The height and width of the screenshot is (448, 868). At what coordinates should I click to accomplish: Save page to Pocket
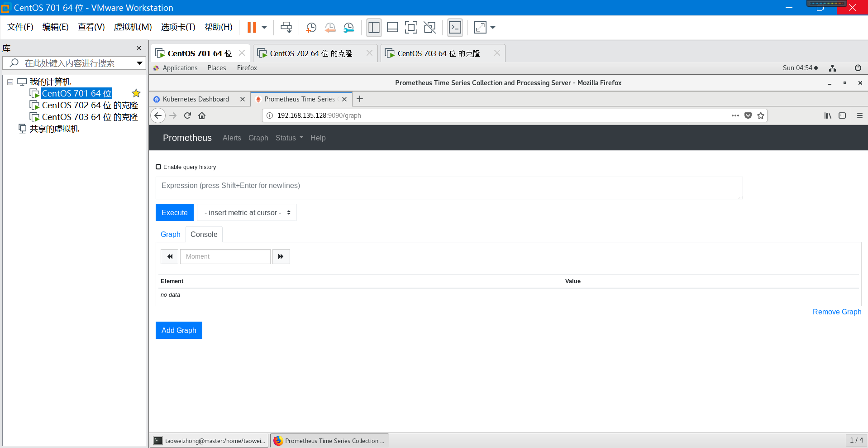pos(748,116)
